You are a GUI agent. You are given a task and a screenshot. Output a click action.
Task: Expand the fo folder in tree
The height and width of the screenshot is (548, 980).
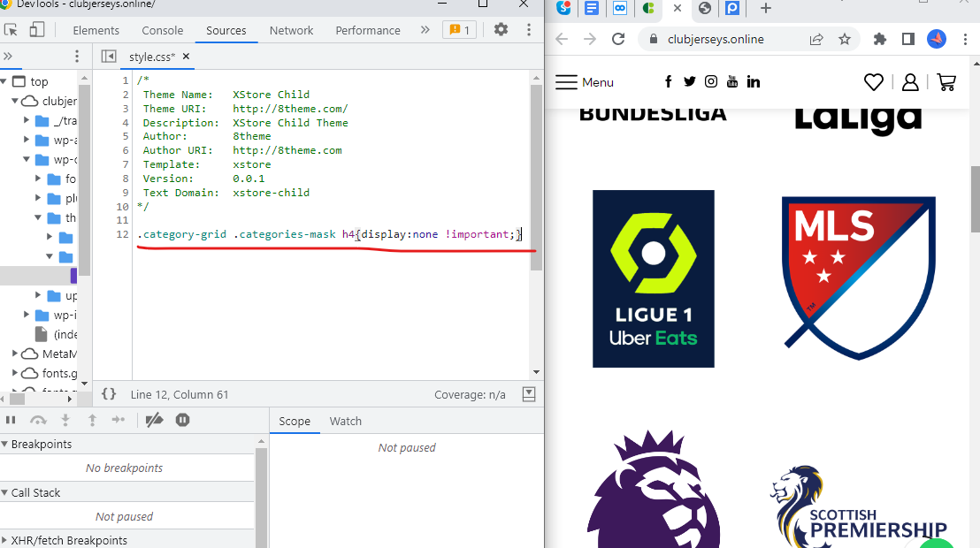[38, 179]
